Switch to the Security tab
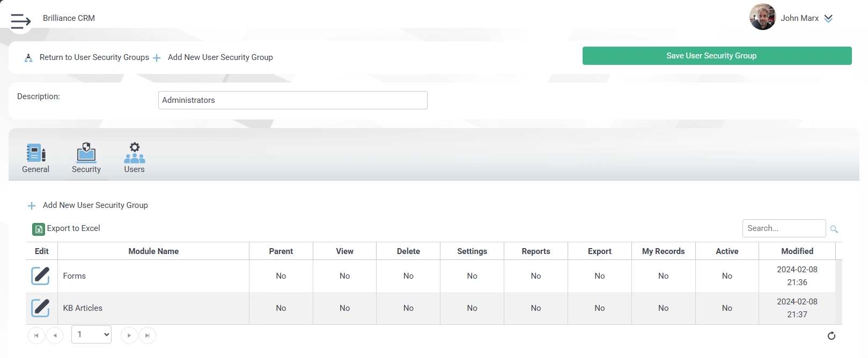 click(86, 158)
